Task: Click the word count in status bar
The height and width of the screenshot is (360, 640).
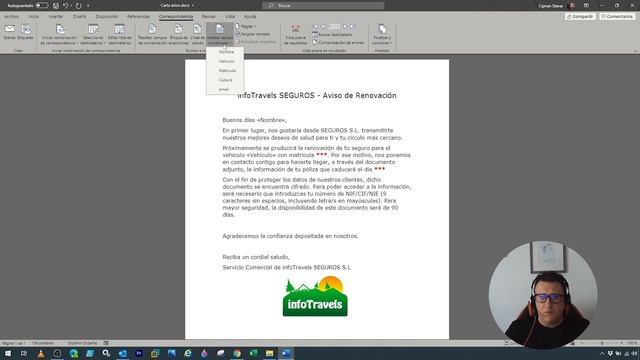Action: point(42,343)
